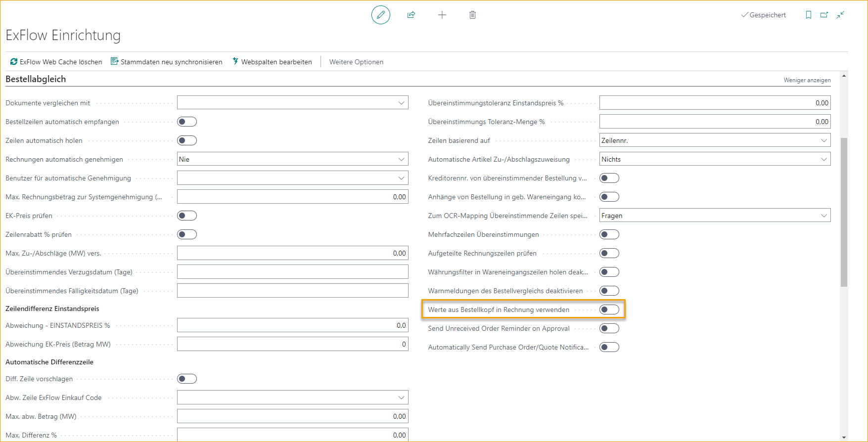Click Zeilendifferenz Einstandspreis subheading
868x442 pixels.
[52, 309]
